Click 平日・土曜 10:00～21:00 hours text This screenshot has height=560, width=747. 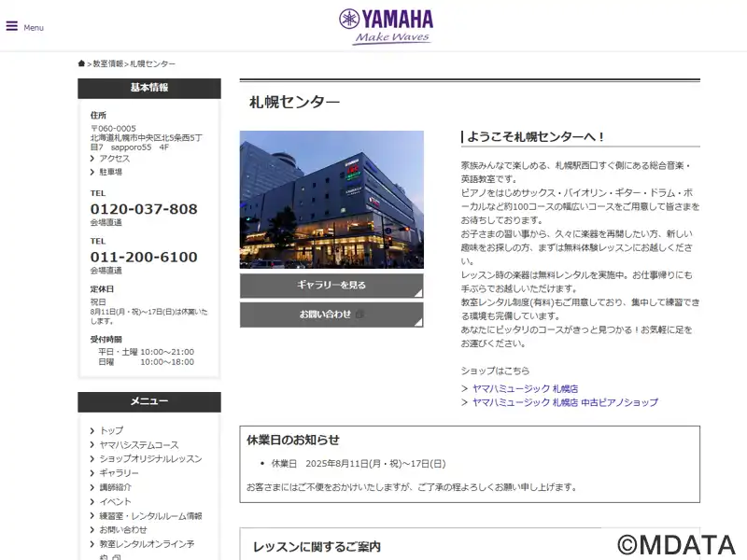[147, 352]
